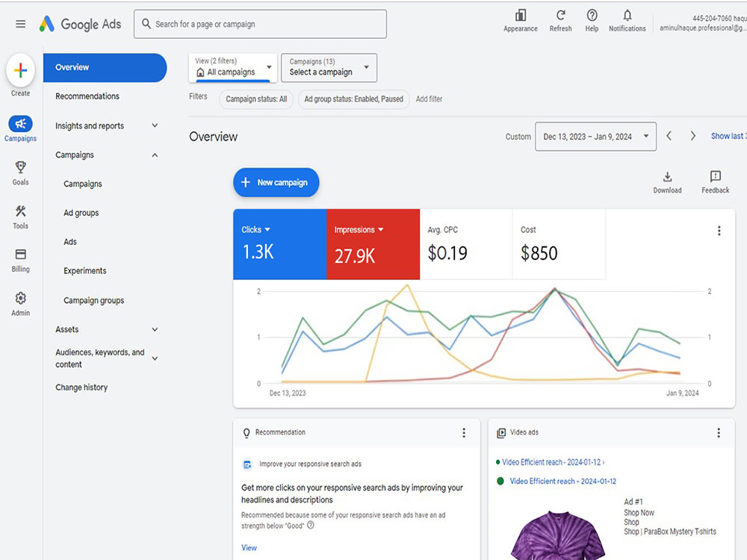Viewport: 747px width, 560px height.
Task: Click the account email in the header
Action: tap(703, 28)
